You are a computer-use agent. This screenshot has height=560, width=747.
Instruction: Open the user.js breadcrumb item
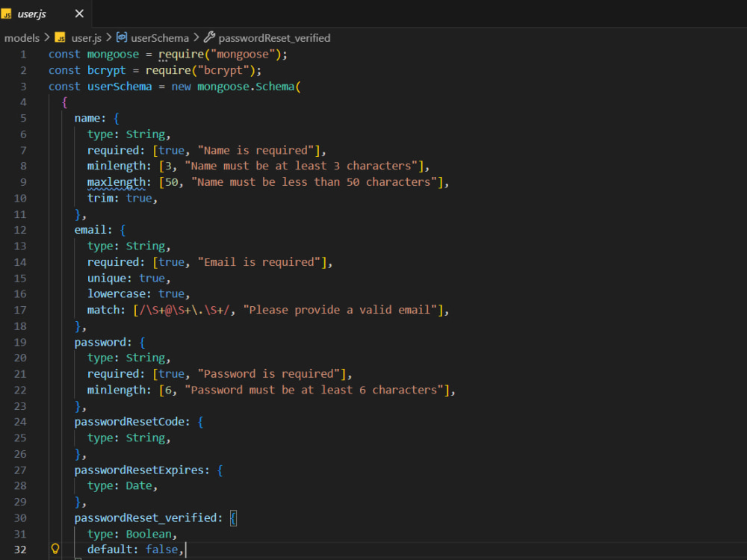(x=86, y=38)
